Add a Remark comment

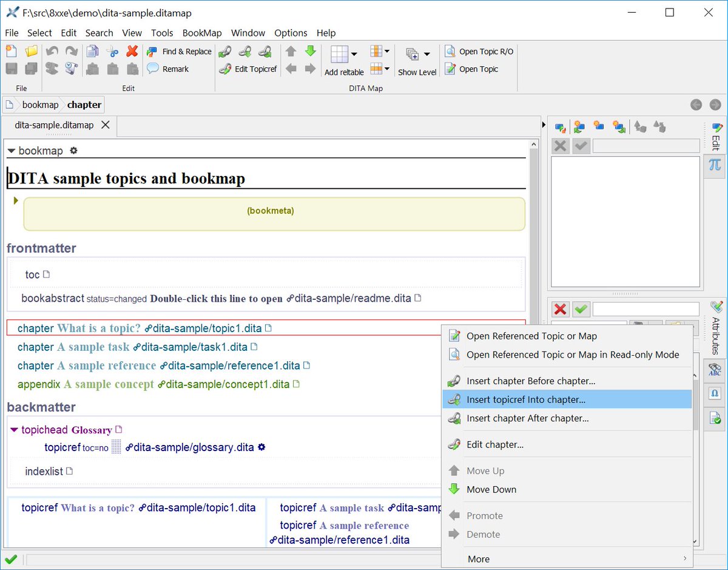(x=168, y=69)
